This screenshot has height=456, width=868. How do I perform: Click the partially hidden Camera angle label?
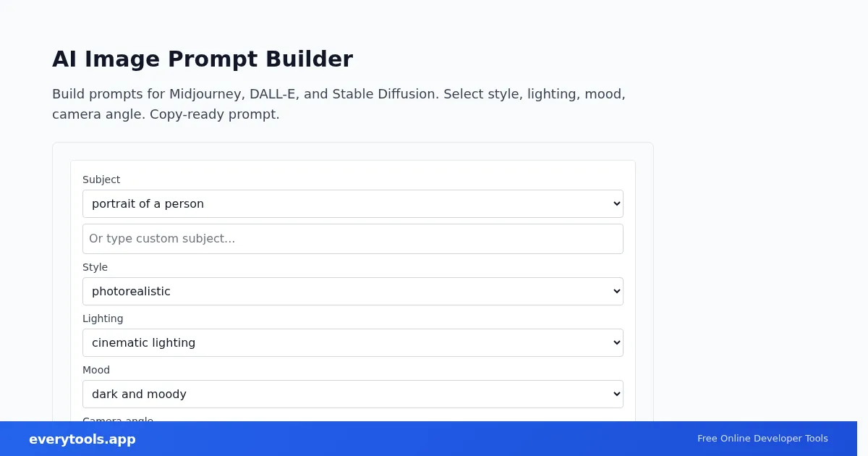click(x=118, y=419)
